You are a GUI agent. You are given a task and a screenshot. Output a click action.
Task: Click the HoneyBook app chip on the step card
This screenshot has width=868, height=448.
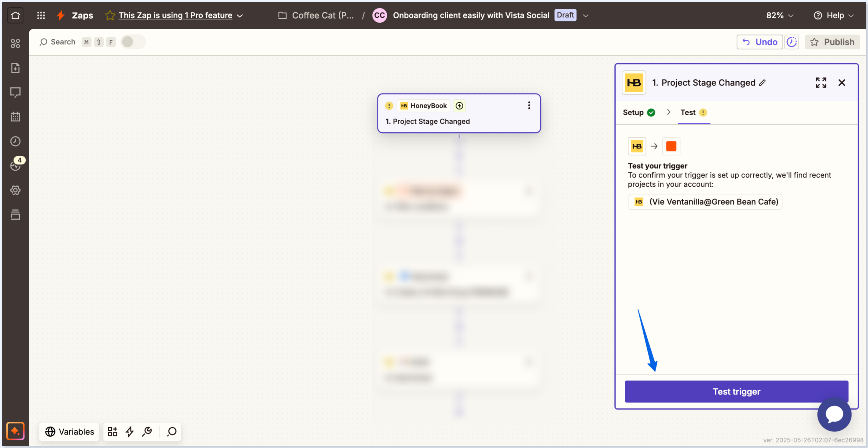424,106
